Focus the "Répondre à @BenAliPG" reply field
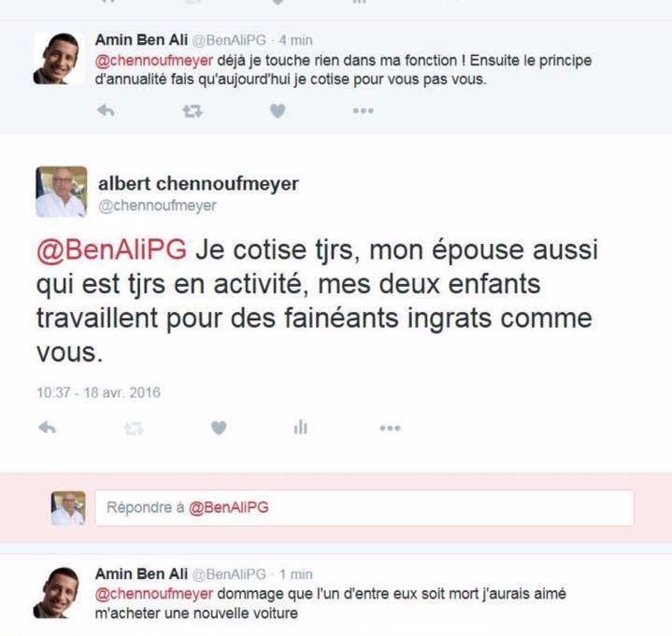Image resolution: width=672 pixels, height=636 pixels. pos(365,507)
